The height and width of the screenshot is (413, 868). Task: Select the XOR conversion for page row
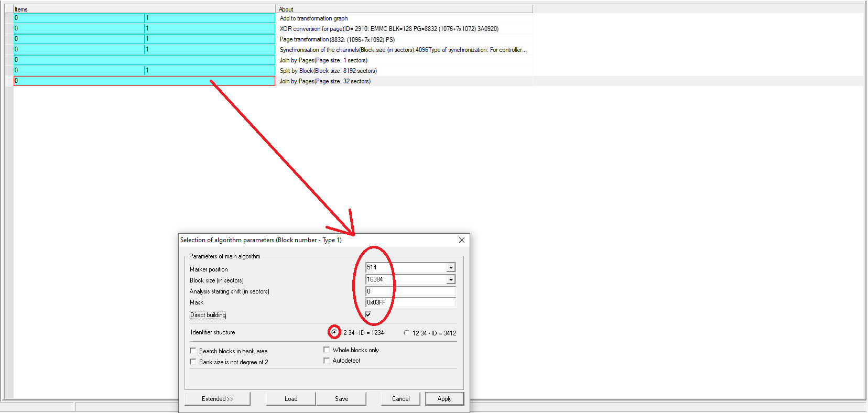(388, 29)
